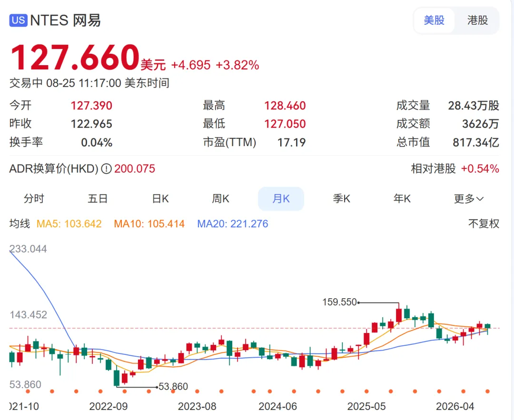The width and height of the screenshot is (514, 420).
Task: Click the lowest green candlestick near 53.860
Action: 117,377
